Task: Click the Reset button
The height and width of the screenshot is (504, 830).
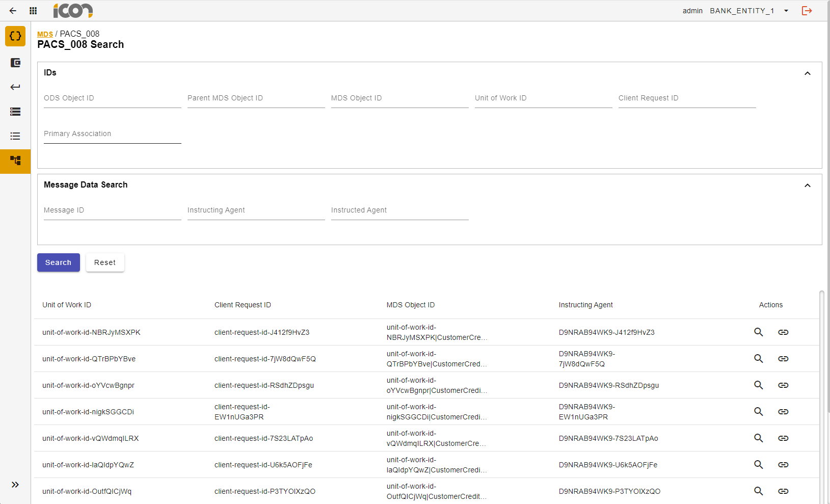Action: [105, 262]
